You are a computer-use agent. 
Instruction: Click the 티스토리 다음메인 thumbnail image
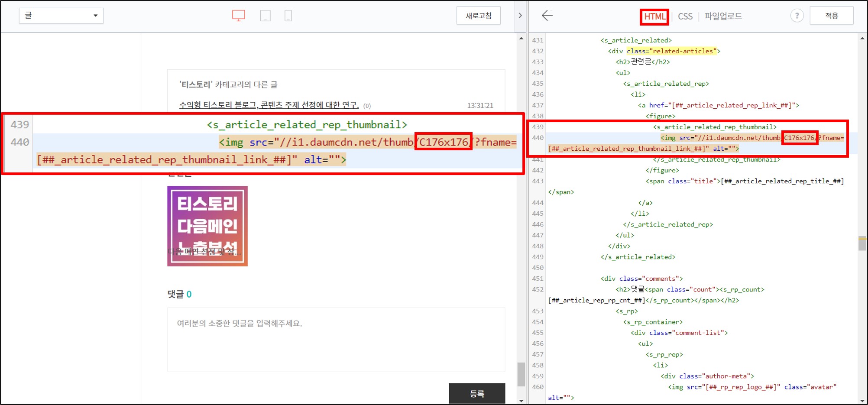[x=207, y=226]
